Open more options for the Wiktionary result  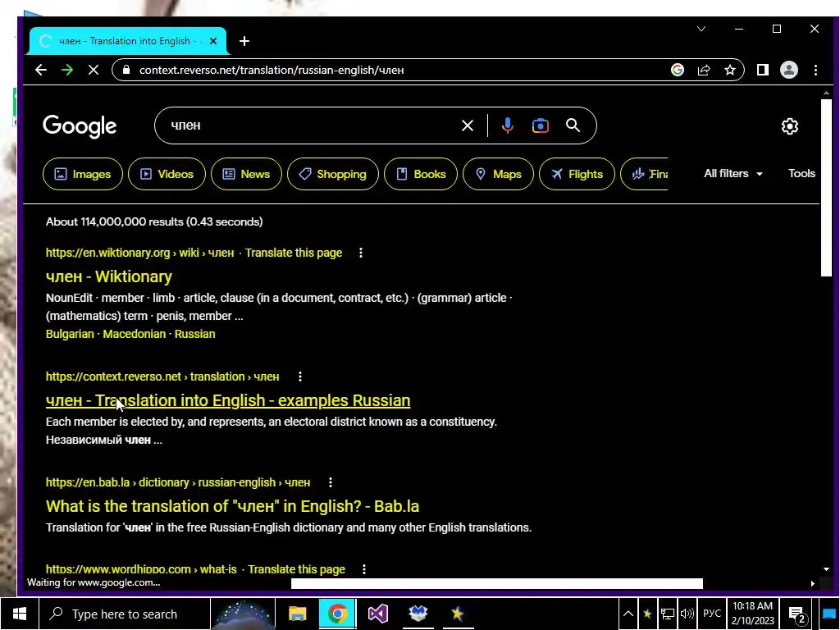click(x=361, y=253)
